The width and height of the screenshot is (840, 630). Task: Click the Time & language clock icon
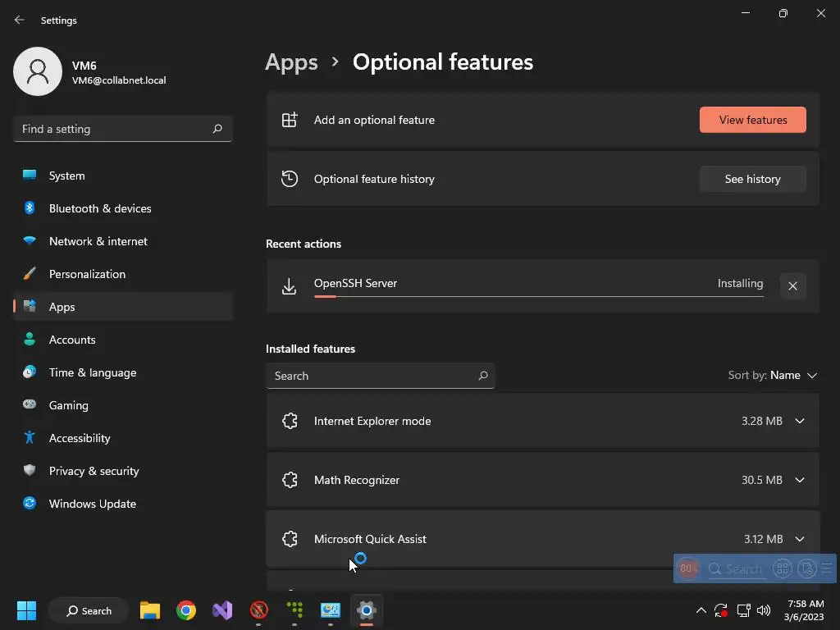click(x=30, y=372)
